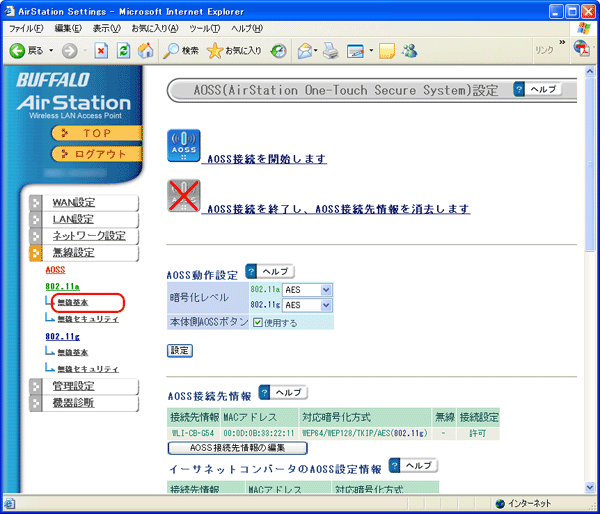This screenshot has width=600, height=514.
Task: Click the 802.11a sidebar link
Action: 62,287
